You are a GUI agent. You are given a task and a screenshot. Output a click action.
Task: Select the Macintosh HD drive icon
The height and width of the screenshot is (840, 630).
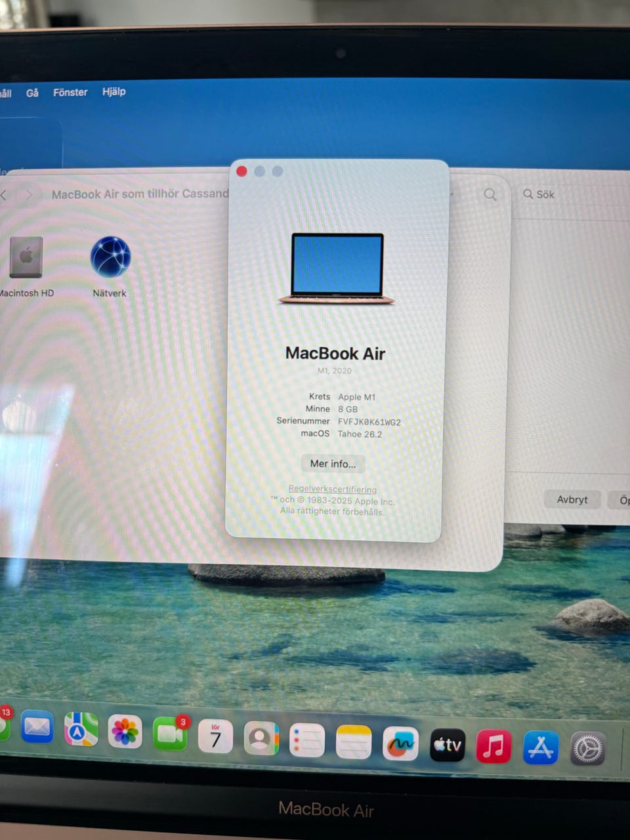point(26,257)
